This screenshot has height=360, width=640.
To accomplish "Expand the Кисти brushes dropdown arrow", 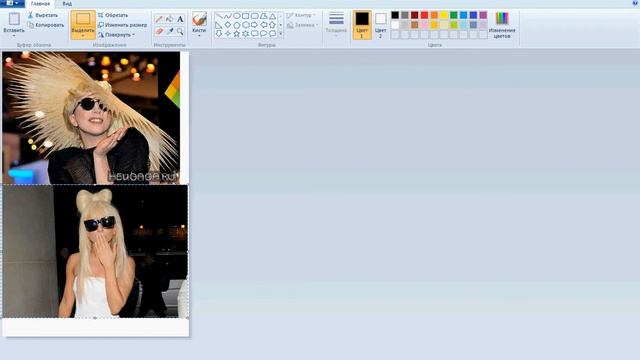I will coord(199,36).
